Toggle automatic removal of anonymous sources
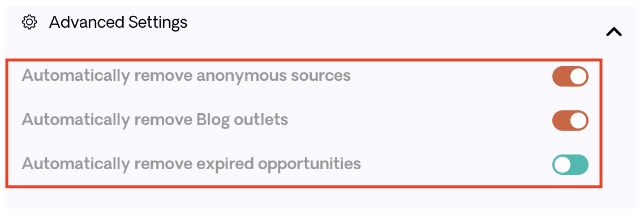 pyautogui.click(x=570, y=76)
